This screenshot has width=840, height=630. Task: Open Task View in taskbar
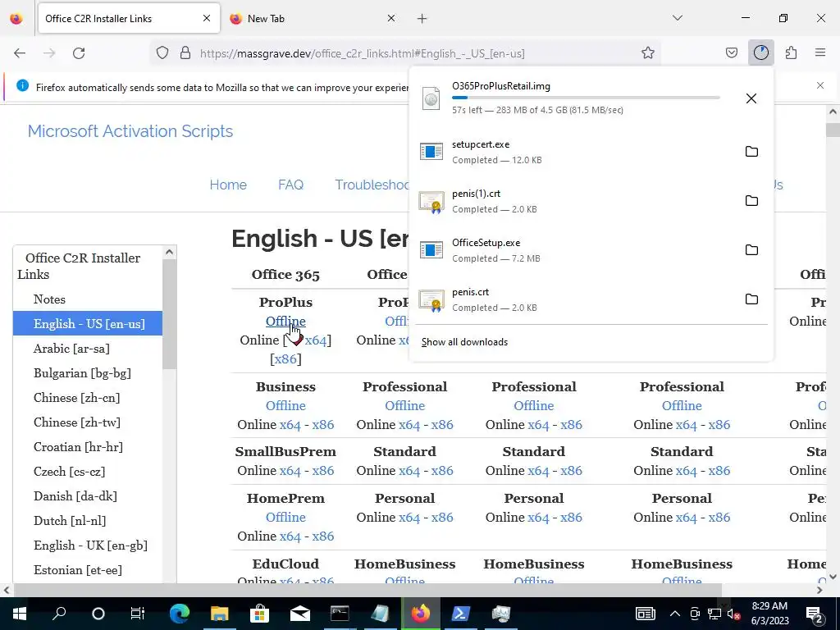click(x=138, y=614)
